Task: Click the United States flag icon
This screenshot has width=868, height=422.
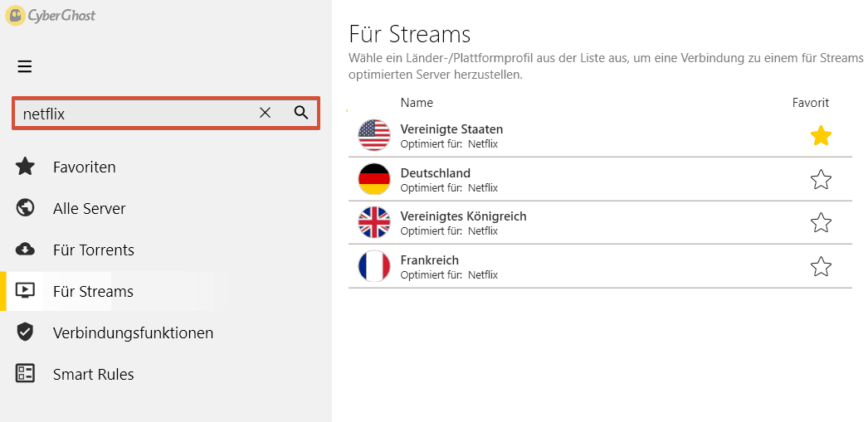Action: click(x=374, y=135)
